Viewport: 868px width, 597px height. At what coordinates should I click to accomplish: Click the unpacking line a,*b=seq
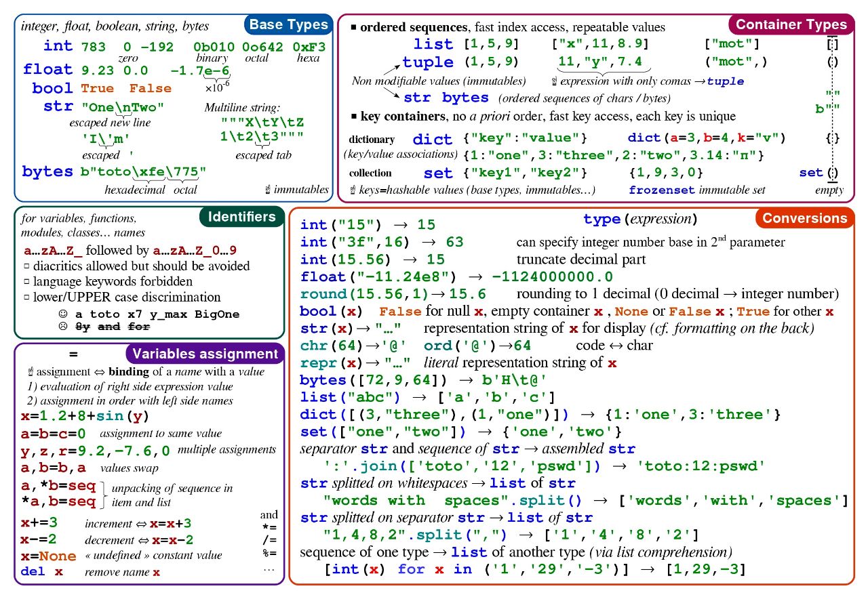[x=58, y=487]
